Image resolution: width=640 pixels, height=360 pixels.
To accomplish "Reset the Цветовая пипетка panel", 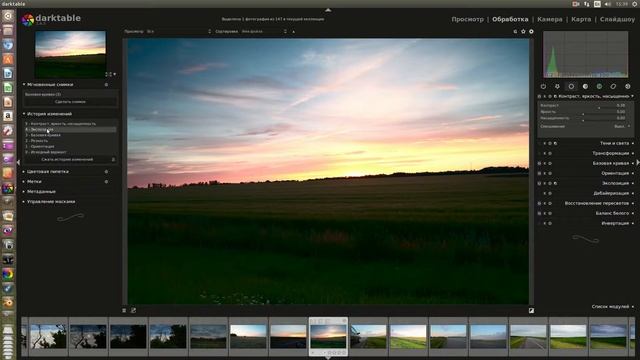I will click(106, 171).
